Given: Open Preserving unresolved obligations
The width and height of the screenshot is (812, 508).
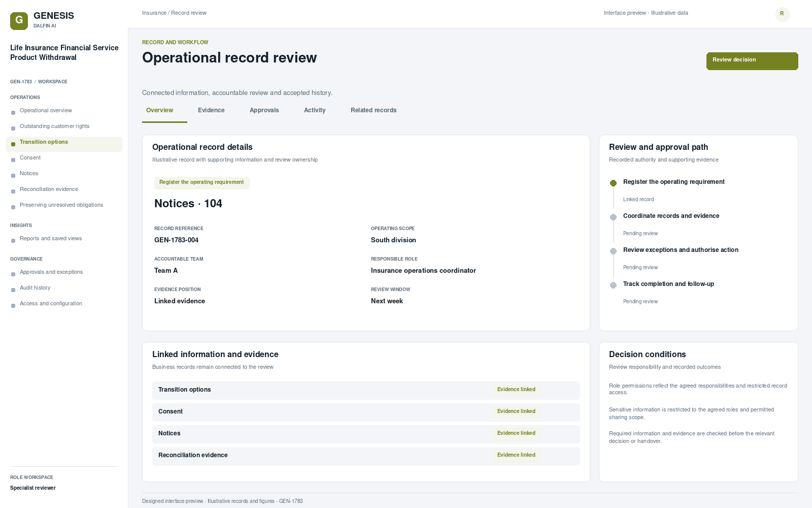Looking at the screenshot, I should (64, 205).
